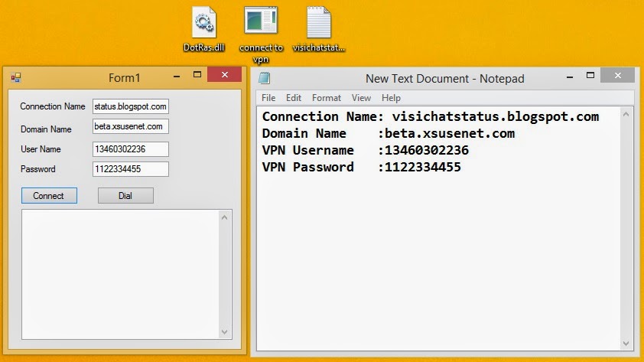644x362 pixels.
Task: Close the Form1 window
Action: point(224,75)
